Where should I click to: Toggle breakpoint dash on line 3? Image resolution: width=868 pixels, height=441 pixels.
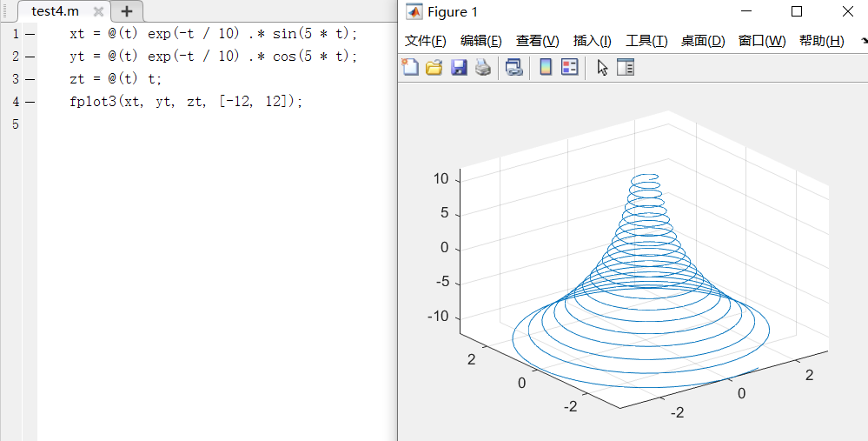[x=30, y=79]
